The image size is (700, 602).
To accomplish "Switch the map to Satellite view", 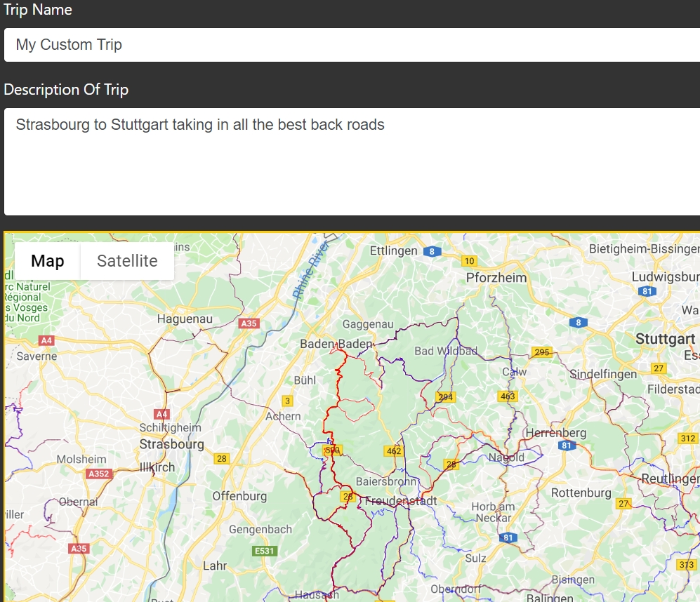I will click(x=127, y=261).
